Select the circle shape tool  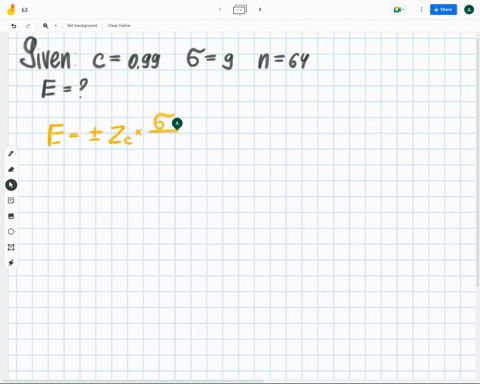point(11,231)
